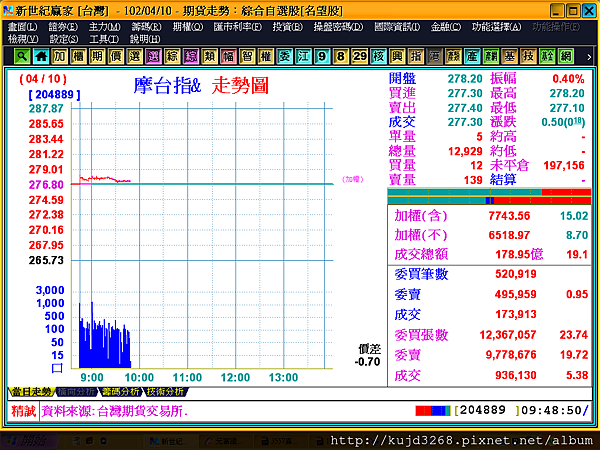Click the red intraday price line
600x450 pixels.
click(x=104, y=179)
